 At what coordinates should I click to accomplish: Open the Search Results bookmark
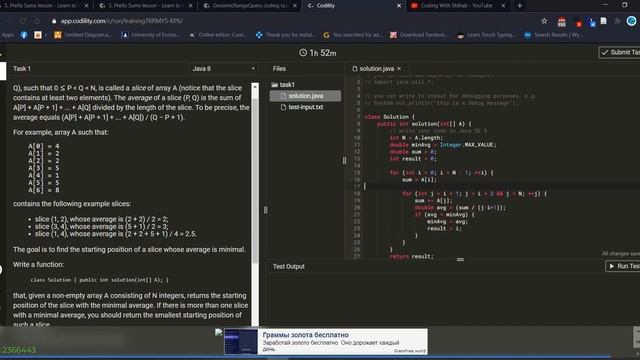(x=554, y=35)
